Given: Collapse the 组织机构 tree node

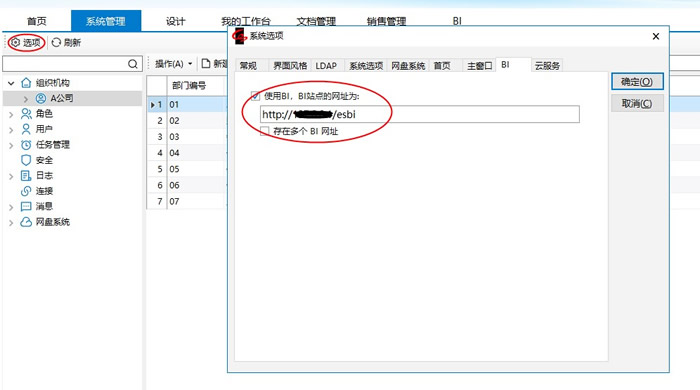Looking at the screenshot, I should [11, 83].
